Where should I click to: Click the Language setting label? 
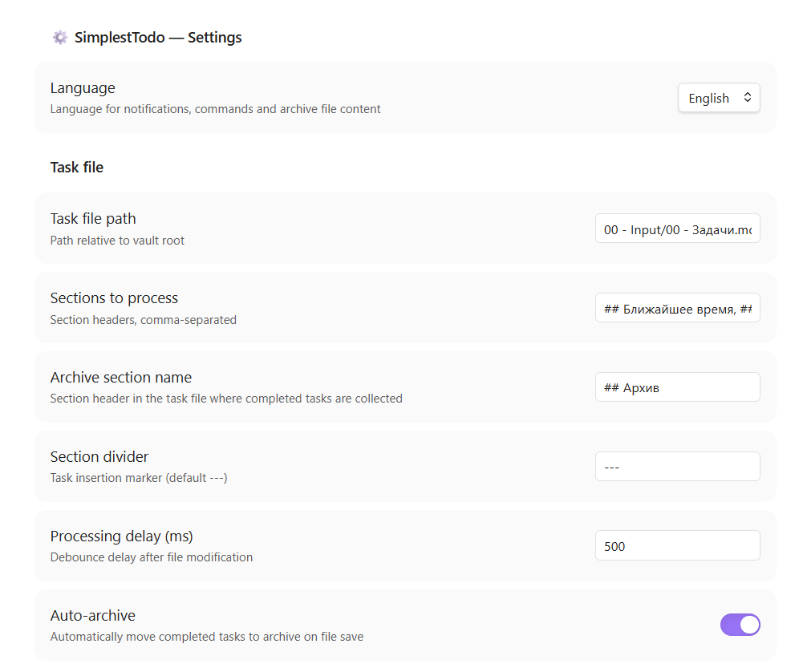point(83,88)
